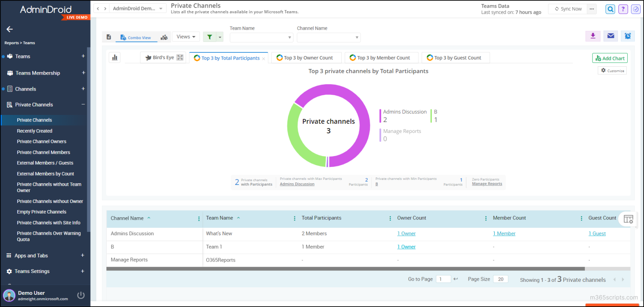Viewport: 644px width, 307px height.
Task: Click the email report envelope icon
Action: click(x=610, y=36)
